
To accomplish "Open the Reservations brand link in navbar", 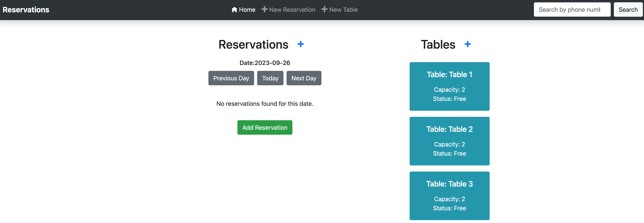I will 26,10.
